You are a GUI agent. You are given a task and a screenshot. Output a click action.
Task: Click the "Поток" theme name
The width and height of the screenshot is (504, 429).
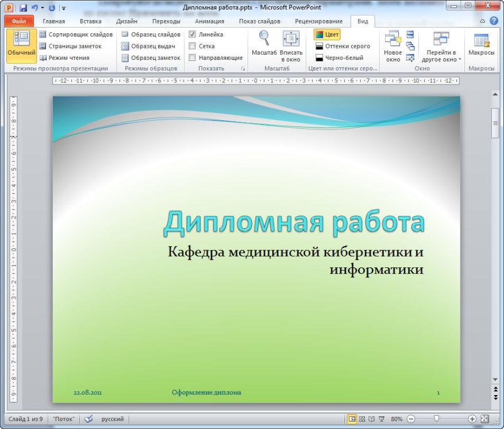(x=64, y=419)
